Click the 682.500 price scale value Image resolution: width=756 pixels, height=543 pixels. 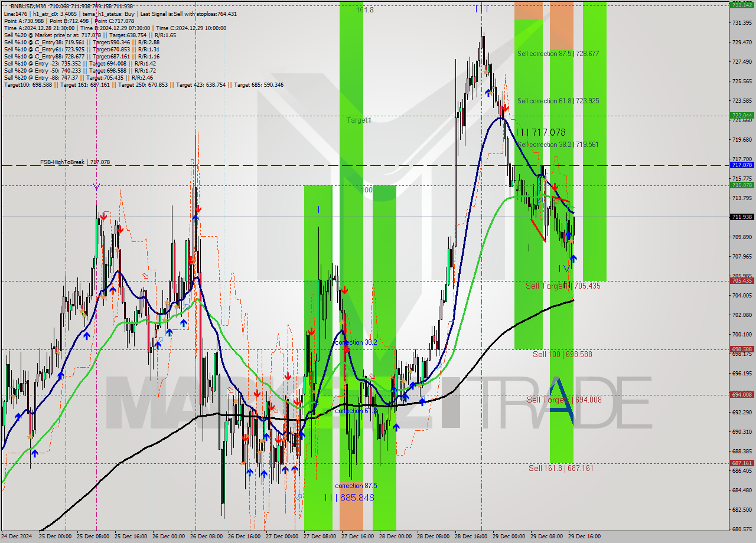[x=742, y=509]
